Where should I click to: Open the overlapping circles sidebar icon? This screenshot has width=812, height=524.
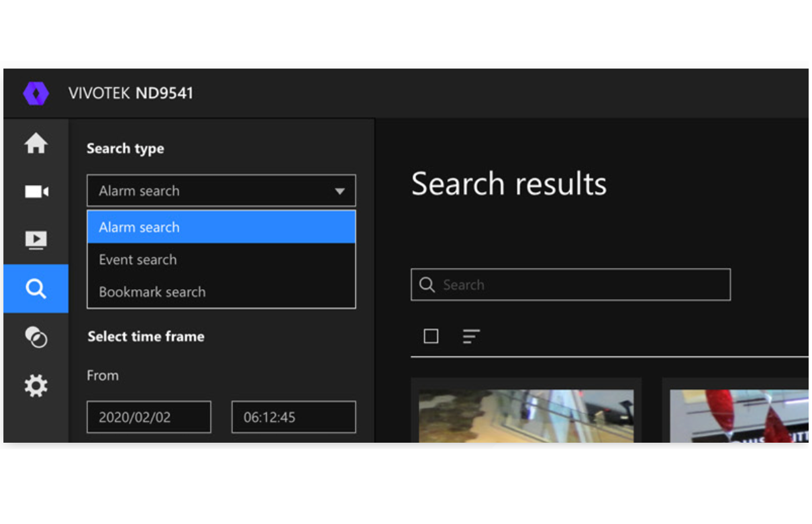tap(36, 337)
